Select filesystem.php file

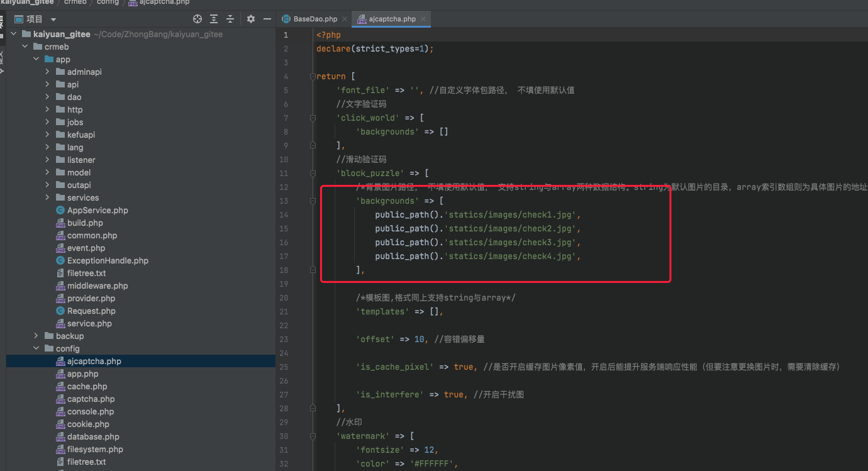click(x=95, y=449)
